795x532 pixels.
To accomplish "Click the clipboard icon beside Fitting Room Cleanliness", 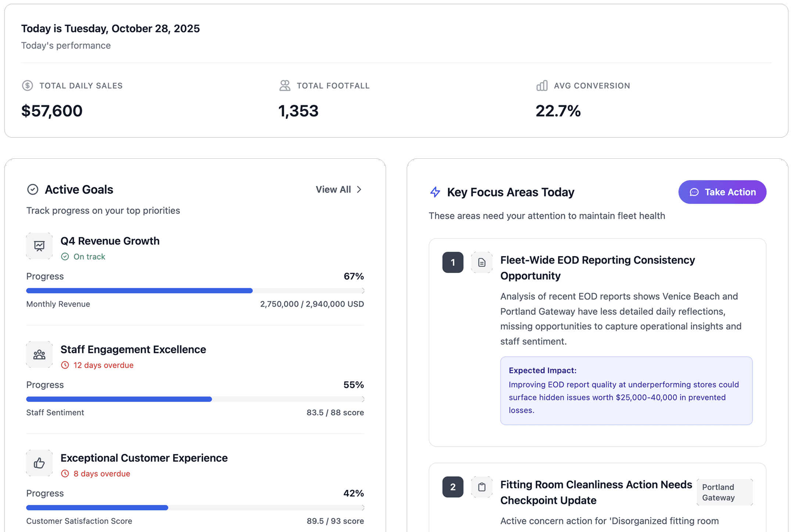I will coord(482,487).
